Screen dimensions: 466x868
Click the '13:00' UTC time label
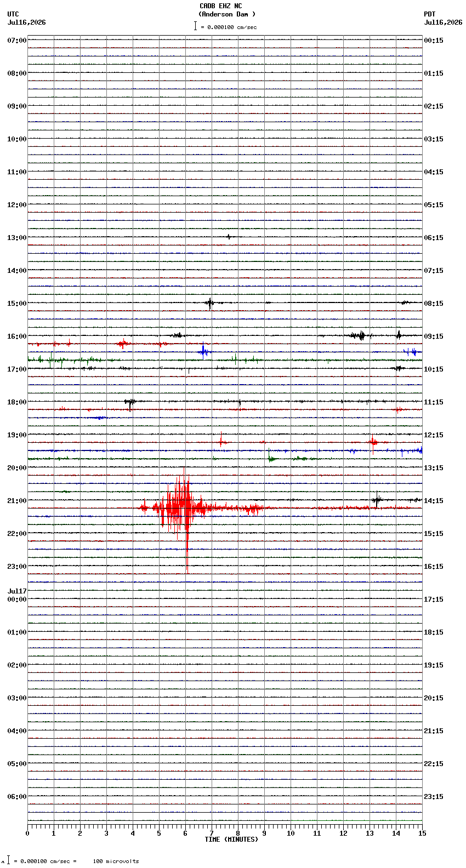tap(16, 238)
